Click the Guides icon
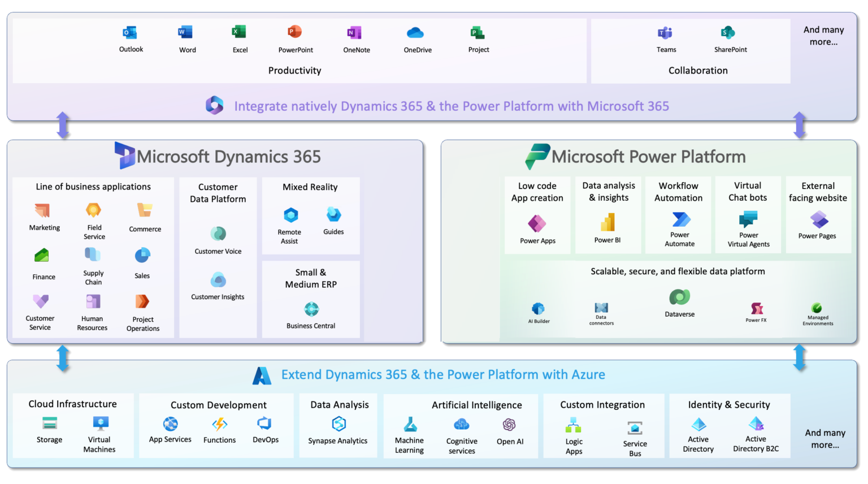Viewport: 868px width, 484px height. (x=334, y=215)
